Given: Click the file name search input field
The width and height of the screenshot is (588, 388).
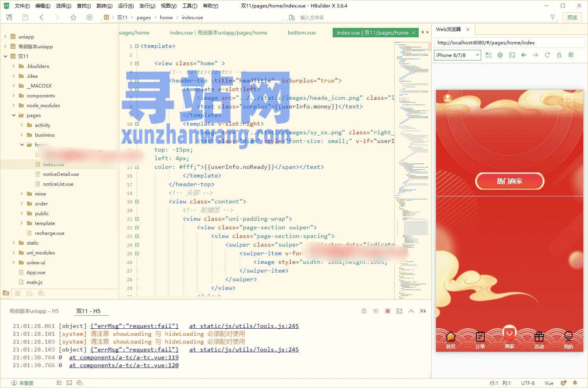Looking at the screenshot, I should (422, 17).
